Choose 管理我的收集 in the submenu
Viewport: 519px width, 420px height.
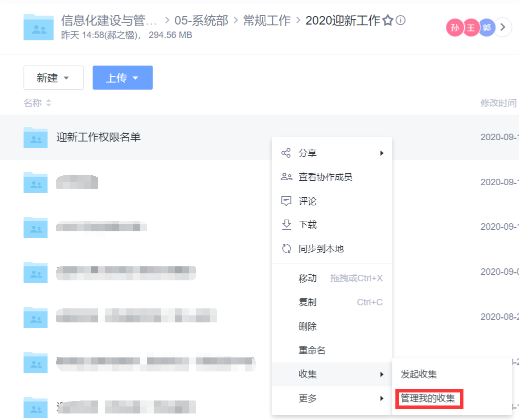click(429, 399)
